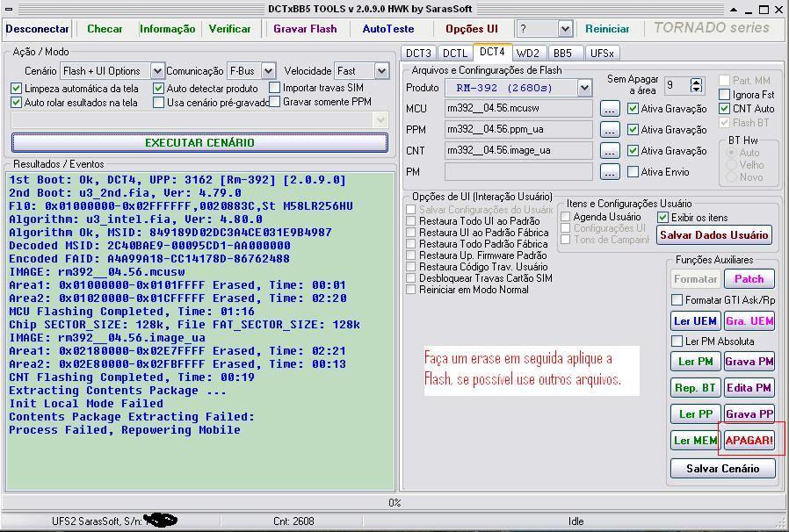Enable Usa cenário pré-gravado checkbox
789x532 pixels.
pos(158,103)
